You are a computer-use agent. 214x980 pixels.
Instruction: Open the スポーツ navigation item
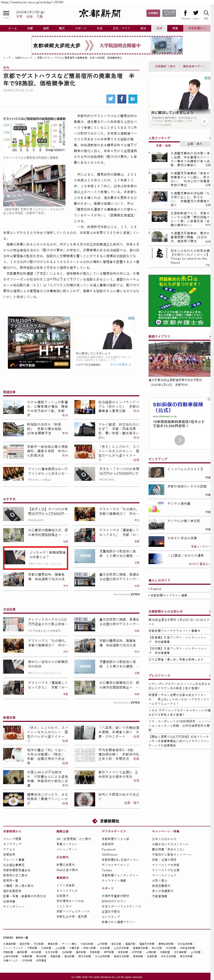point(80,28)
